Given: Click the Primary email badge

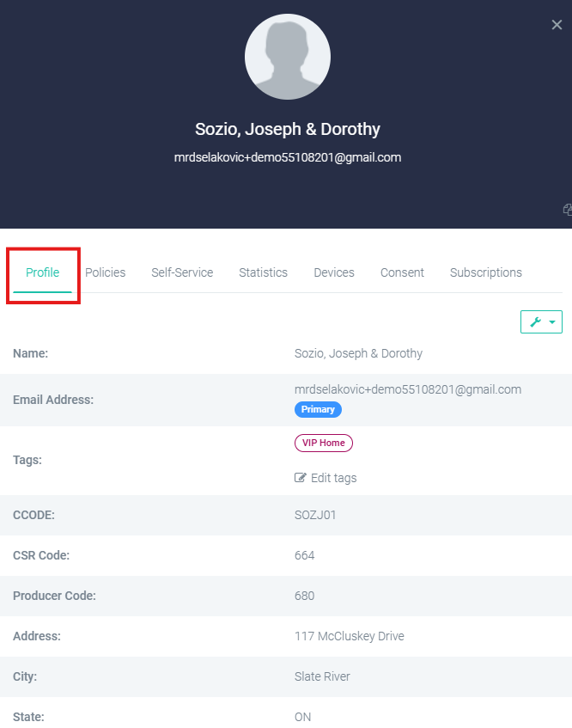Looking at the screenshot, I should point(318,409).
